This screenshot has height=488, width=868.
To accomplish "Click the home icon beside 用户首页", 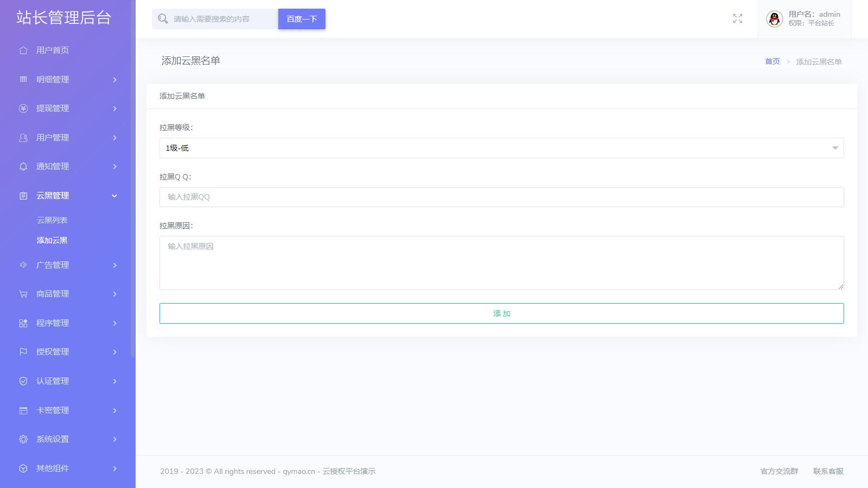I will pos(23,50).
